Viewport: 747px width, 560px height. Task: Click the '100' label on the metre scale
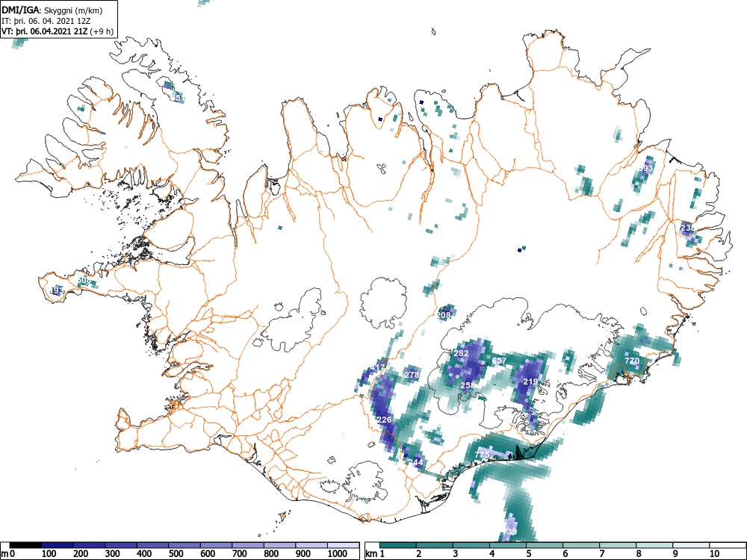point(49,554)
